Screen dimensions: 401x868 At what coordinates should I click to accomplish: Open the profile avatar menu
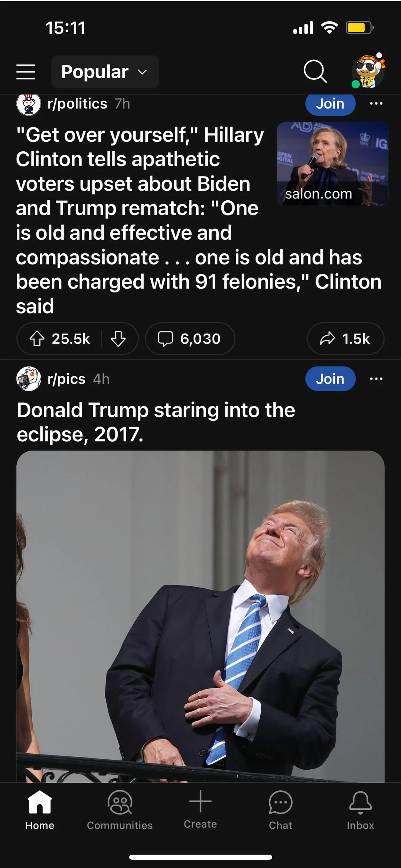coord(368,70)
